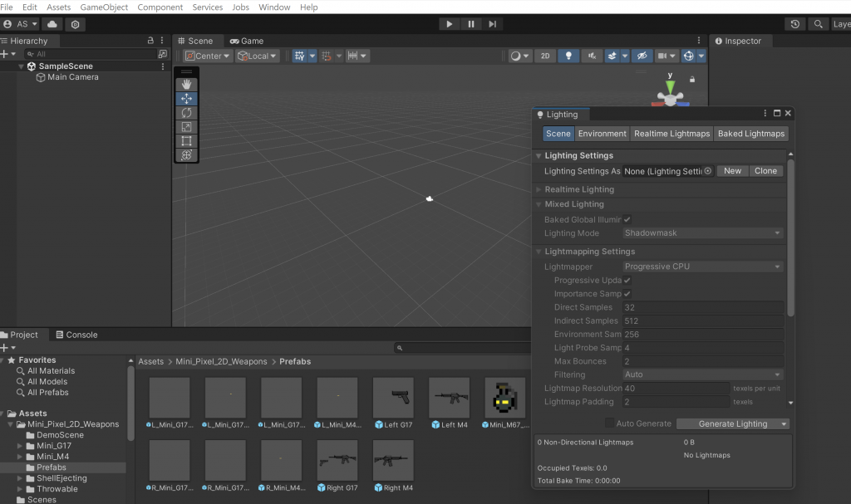Viewport: 851px width, 504px height.
Task: Select the Left M4 prefab thumbnail
Action: (x=449, y=398)
